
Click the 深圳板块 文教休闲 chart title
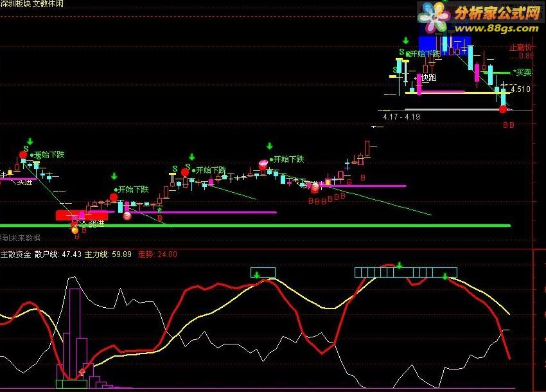(x=32, y=4)
